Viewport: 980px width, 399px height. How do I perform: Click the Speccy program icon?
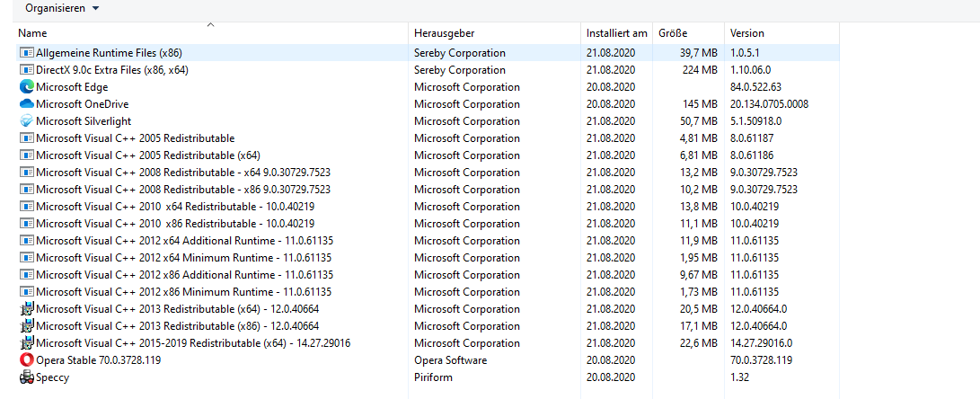[26, 377]
